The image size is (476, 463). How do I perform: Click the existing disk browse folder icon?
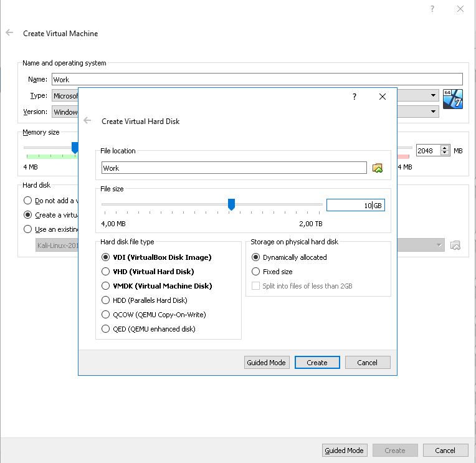click(455, 246)
